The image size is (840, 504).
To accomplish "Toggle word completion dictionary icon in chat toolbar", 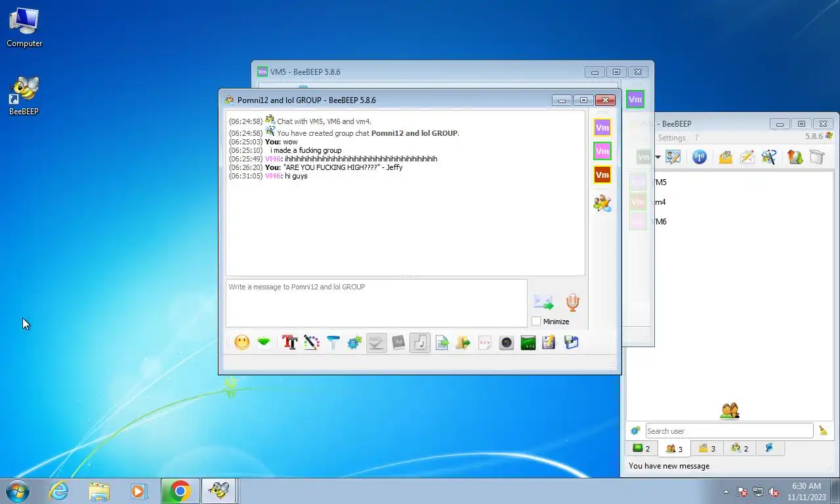I will pos(398,343).
